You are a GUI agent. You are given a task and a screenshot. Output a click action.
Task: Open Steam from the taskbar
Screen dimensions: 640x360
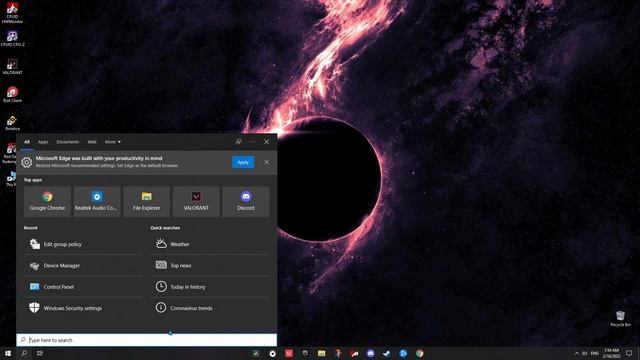coord(387,353)
